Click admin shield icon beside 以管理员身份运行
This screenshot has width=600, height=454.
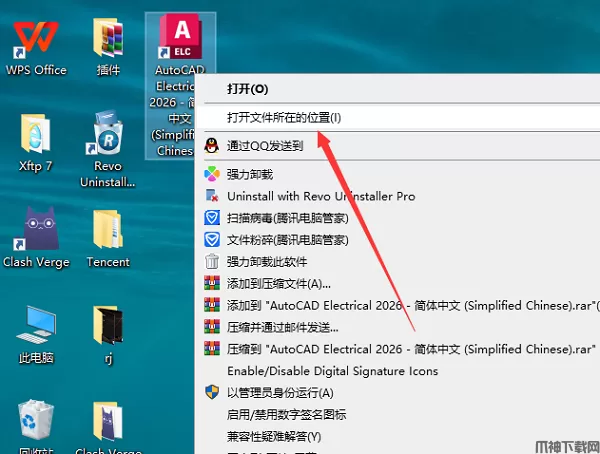(x=212, y=392)
